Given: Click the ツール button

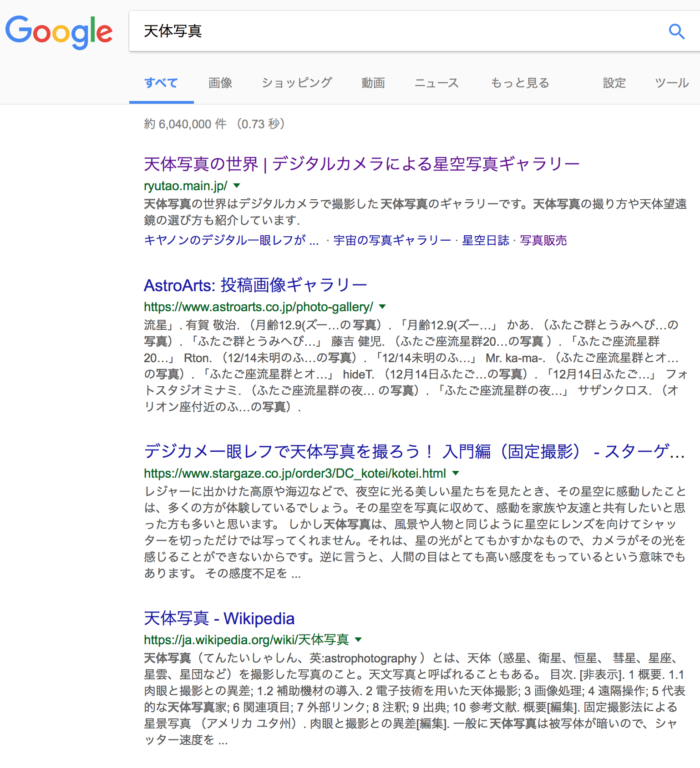Looking at the screenshot, I should 672,83.
